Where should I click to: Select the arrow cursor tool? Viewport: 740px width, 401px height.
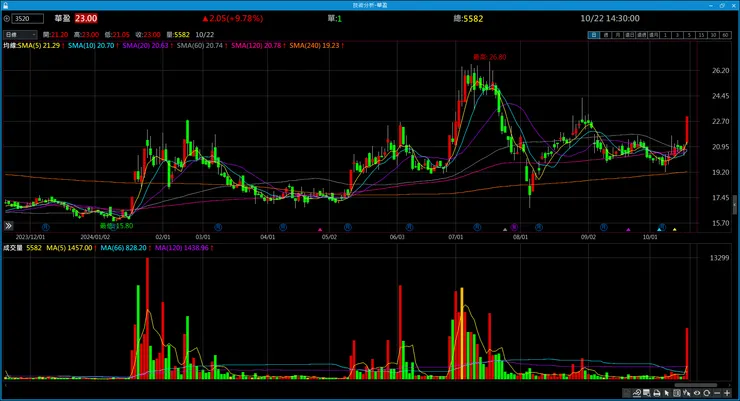[666, 393]
